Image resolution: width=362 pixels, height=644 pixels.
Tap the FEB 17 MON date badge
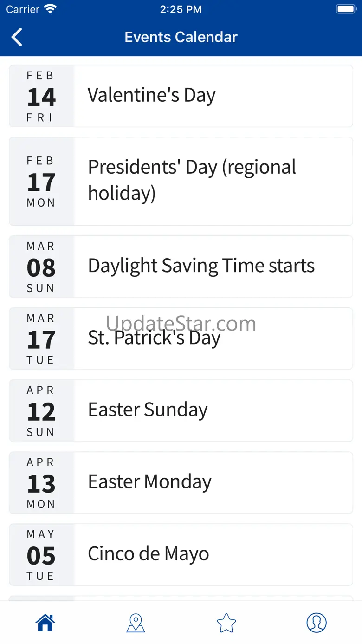tap(41, 181)
